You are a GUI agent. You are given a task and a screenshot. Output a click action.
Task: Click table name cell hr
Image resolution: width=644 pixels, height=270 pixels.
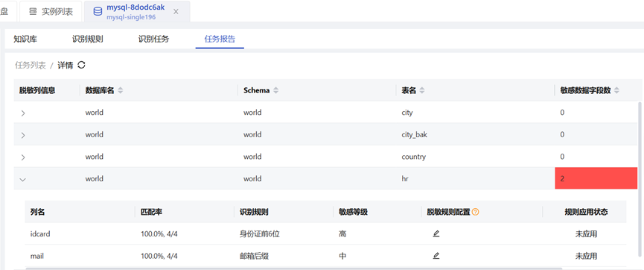click(x=405, y=179)
